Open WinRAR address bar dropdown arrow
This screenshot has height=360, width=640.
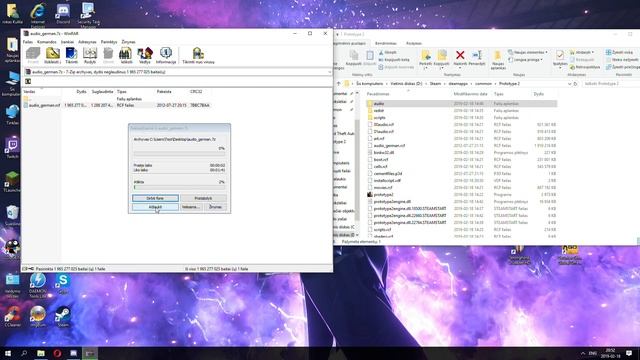click(x=329, y=72)
